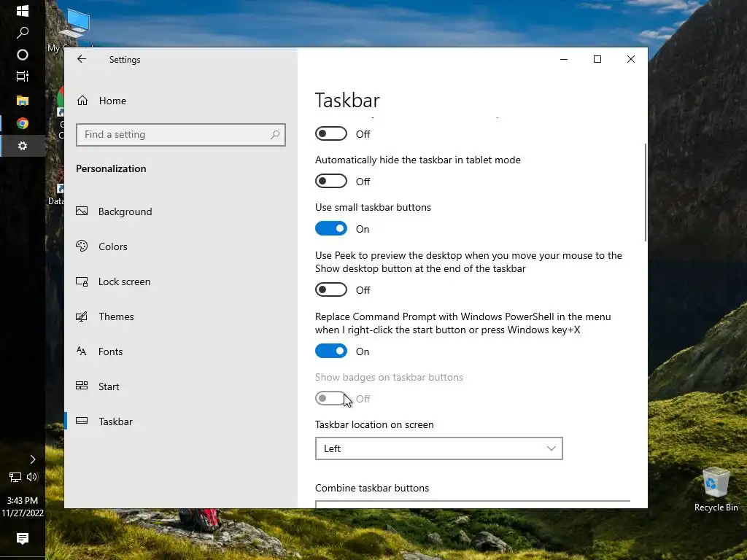
Task: Click the Taskbar page title
Action: [x=347, y=101]
